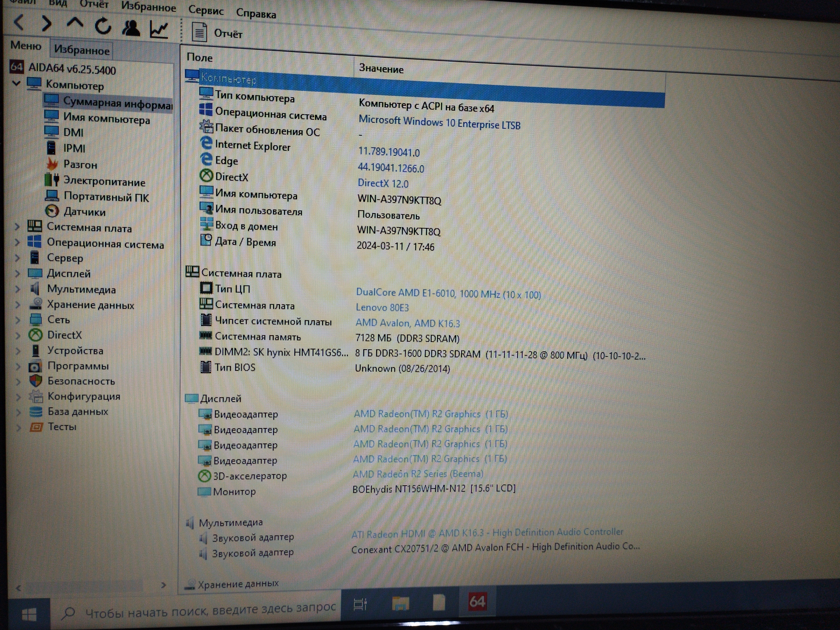Open the Вид menu
The height and width of the screenshot is (630, 840).
(x=57, y=3)
